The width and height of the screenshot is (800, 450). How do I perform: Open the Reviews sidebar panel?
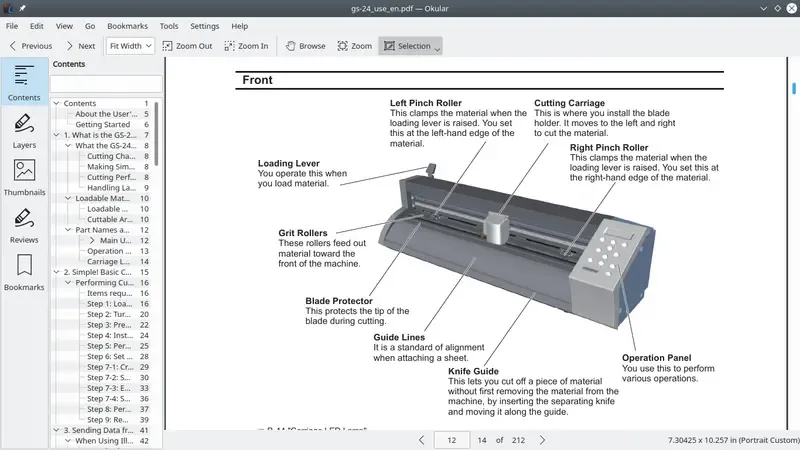[24, 225]
